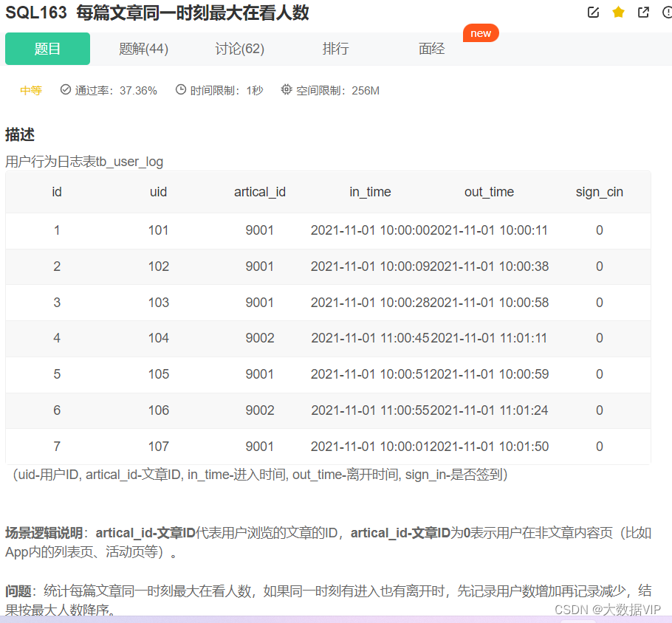Click uid cell 103
Screen dimensions: 672x623
tap(159, 303)
